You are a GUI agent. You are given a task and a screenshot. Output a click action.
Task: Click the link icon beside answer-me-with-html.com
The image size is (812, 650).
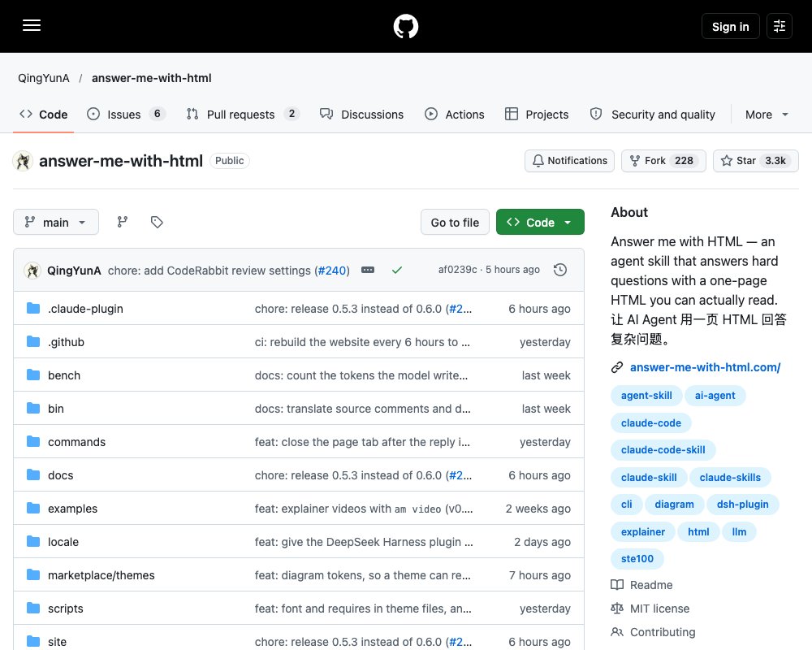tap(617, 367)
